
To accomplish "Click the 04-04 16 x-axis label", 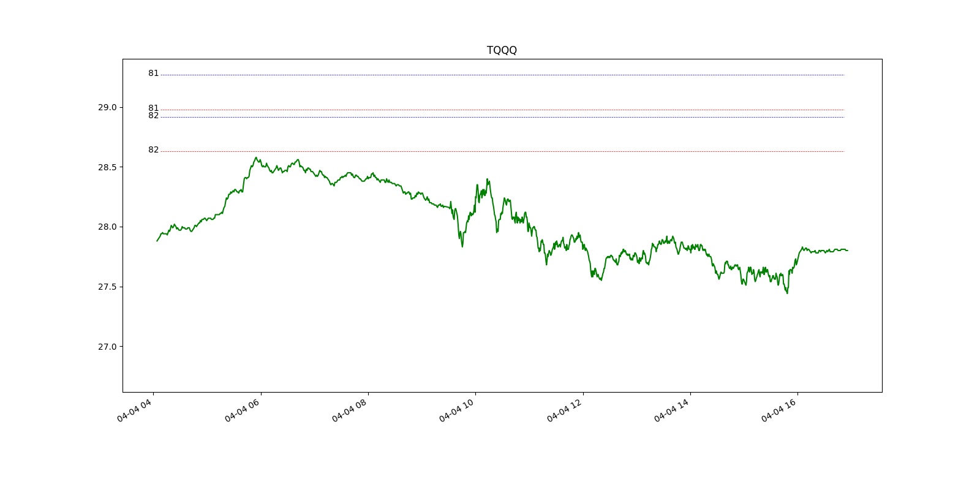I will (x=778, y=410).
